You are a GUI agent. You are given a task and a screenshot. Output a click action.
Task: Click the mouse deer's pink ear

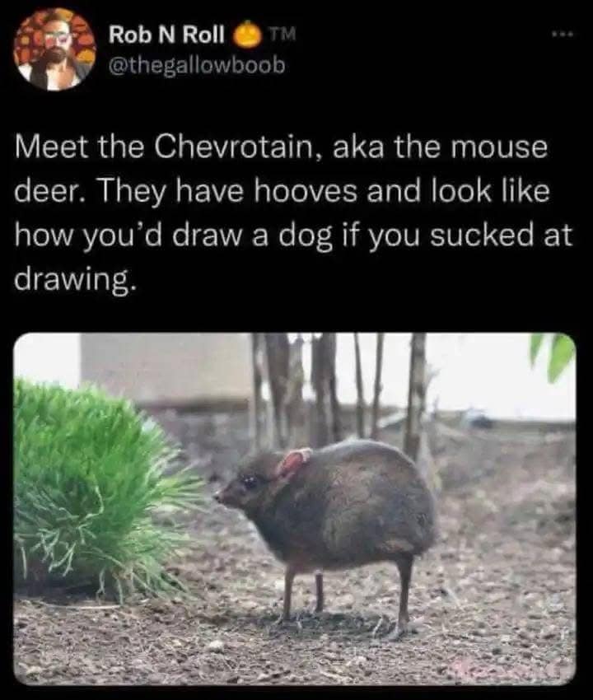point(292,463)
